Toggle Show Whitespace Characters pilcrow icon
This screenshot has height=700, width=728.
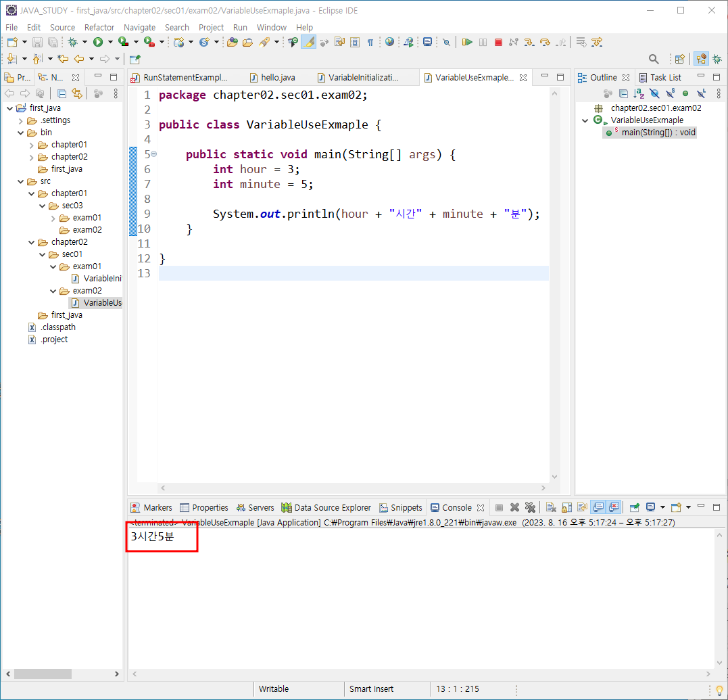coord(370,42)
